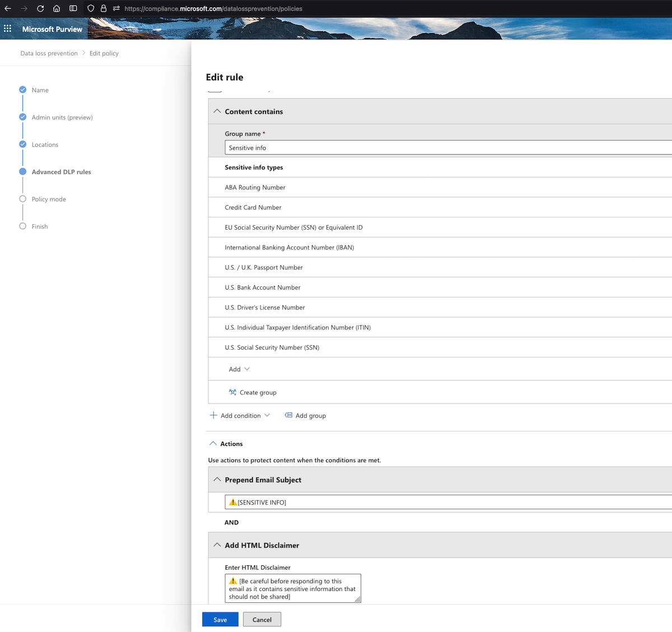Open the Microsoft 365 app launcher waffle icon
This screenshot has width=672, height=632.
point(7,28)
